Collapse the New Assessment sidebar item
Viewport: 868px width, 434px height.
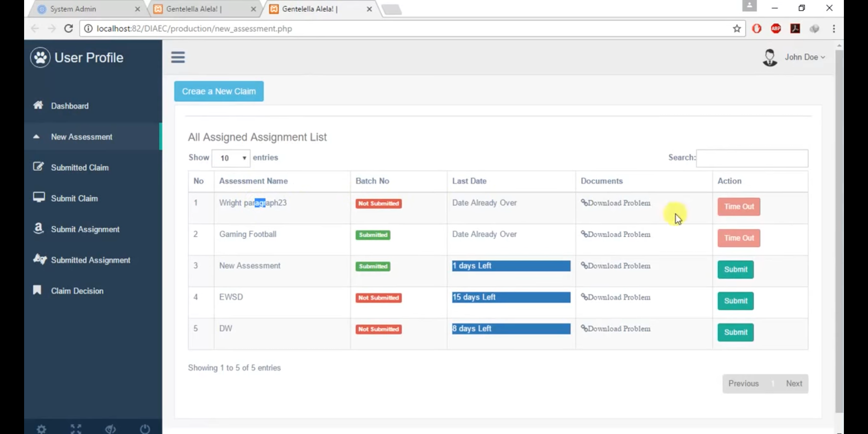(x=82, y=137)
